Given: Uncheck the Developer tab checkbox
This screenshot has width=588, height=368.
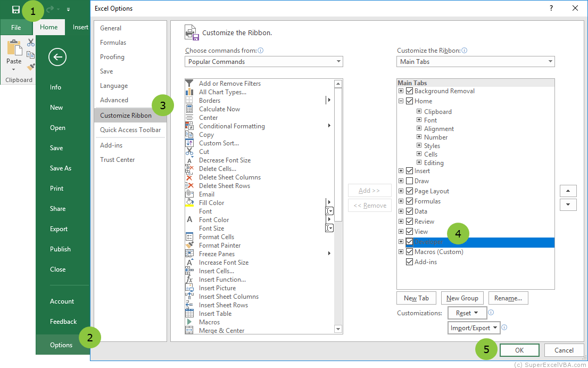Looking at the screenshot, I should pos(409,241).
